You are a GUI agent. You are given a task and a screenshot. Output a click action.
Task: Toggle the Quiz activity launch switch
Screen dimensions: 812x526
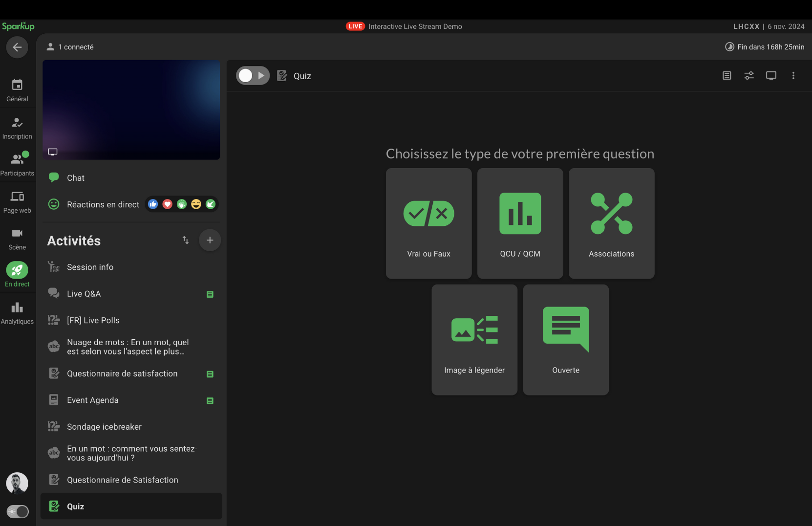click(253, 76)
